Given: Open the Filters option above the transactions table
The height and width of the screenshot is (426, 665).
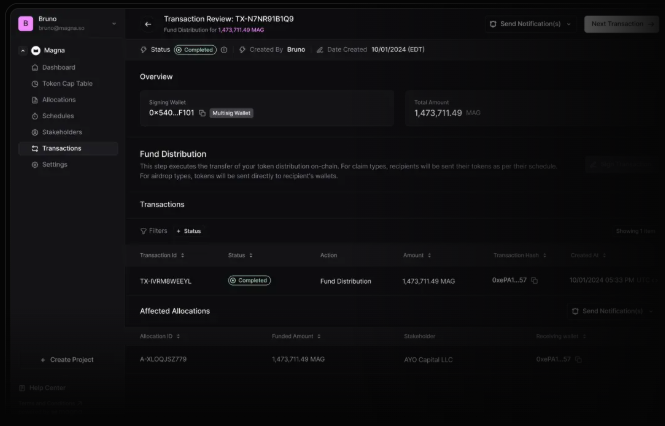Looking at the screenshot, I should 153,231.
